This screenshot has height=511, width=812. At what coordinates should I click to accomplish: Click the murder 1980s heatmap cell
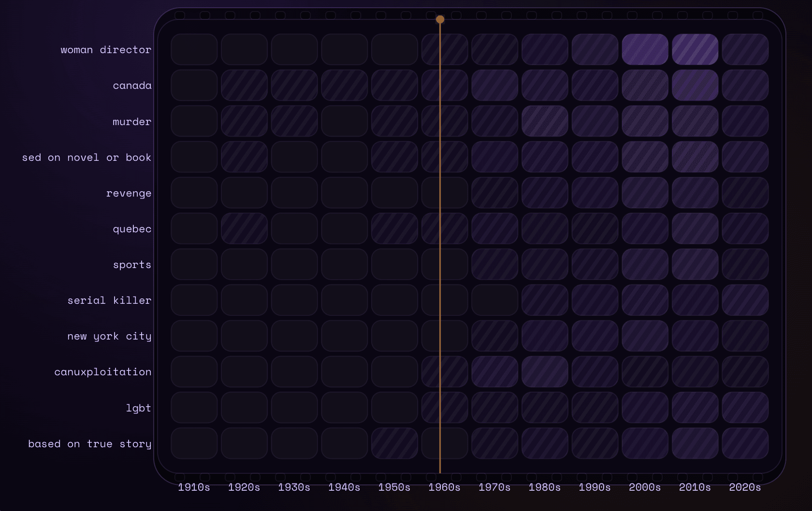(545, 121)
